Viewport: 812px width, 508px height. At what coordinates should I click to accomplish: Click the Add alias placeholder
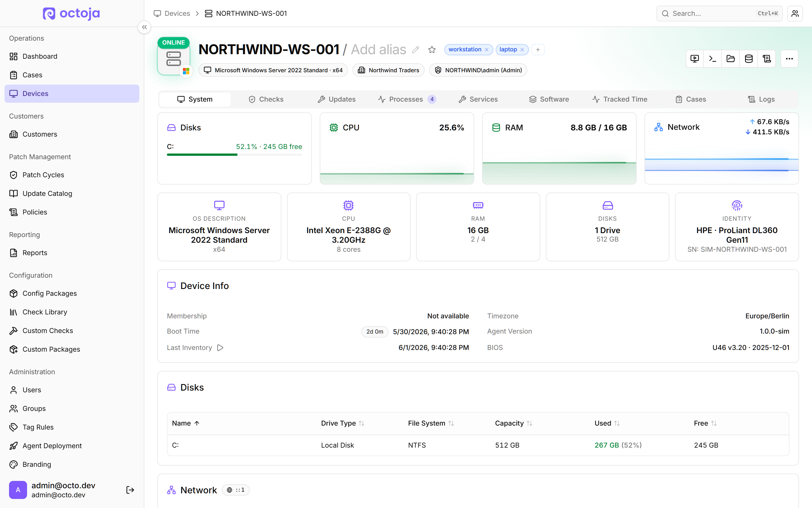point(378,50)
